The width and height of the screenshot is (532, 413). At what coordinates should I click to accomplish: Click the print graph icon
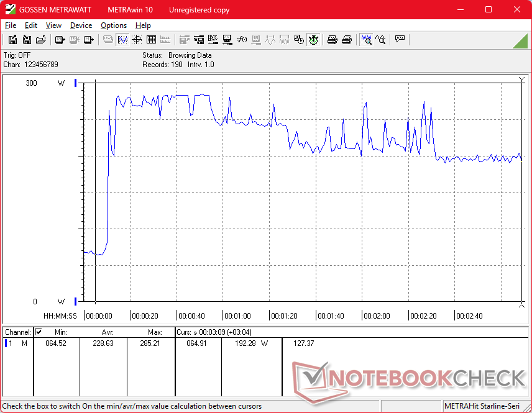click(332, 40)
